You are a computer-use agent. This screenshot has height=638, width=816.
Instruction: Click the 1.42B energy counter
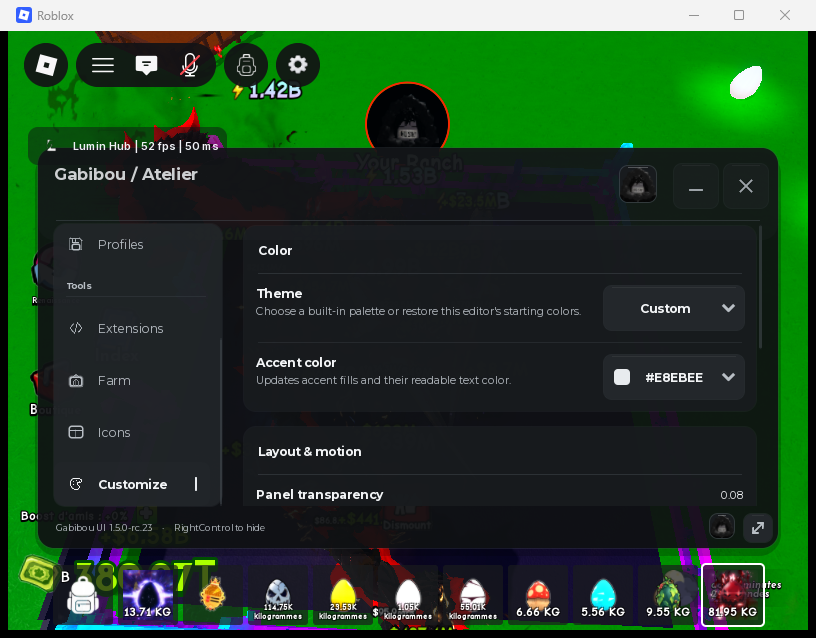[268, 91]
